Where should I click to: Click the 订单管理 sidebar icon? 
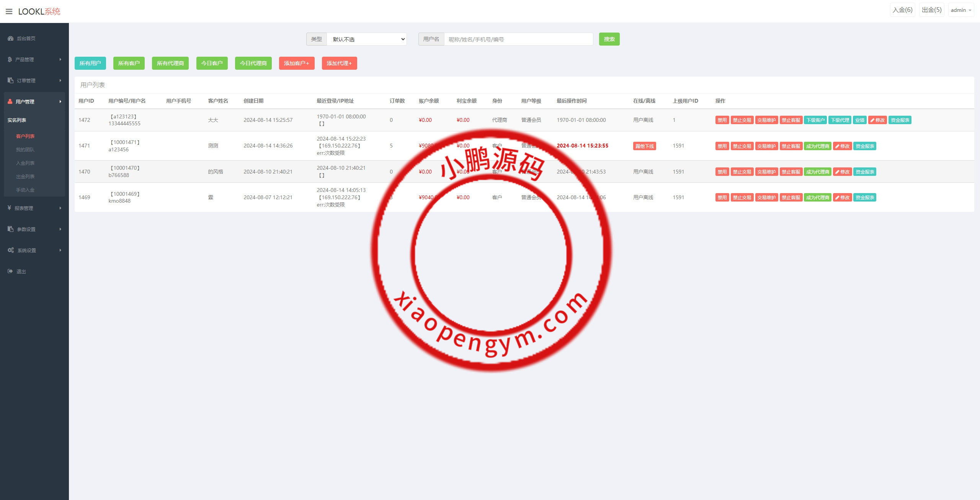[11, 80]
